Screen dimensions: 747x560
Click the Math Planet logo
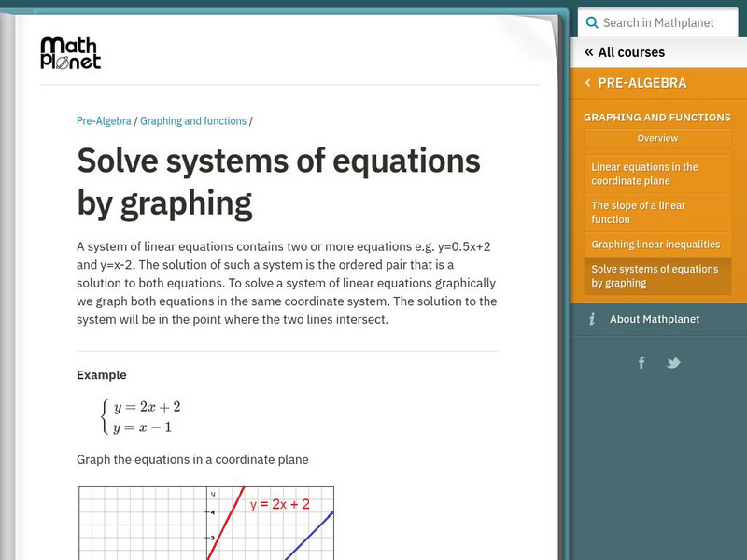coord(71,53)
